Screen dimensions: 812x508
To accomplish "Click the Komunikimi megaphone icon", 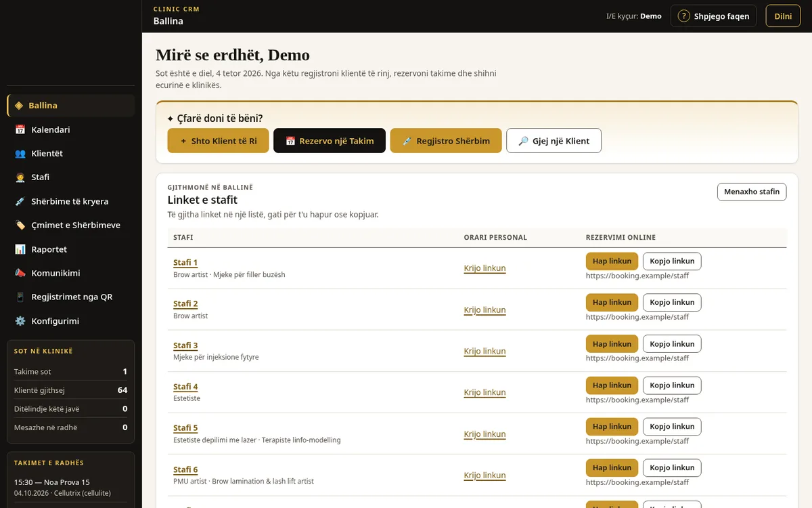I will pyautogui.click(x=20, y=273).
